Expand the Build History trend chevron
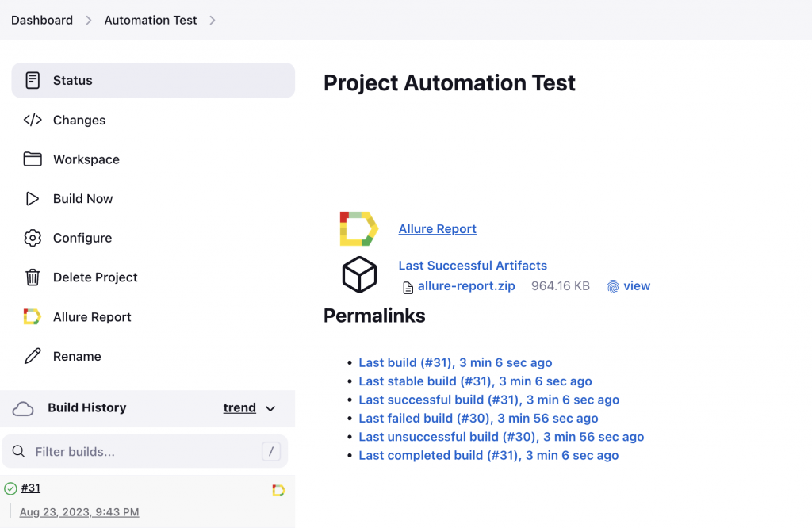 click(x=270, y=408)
